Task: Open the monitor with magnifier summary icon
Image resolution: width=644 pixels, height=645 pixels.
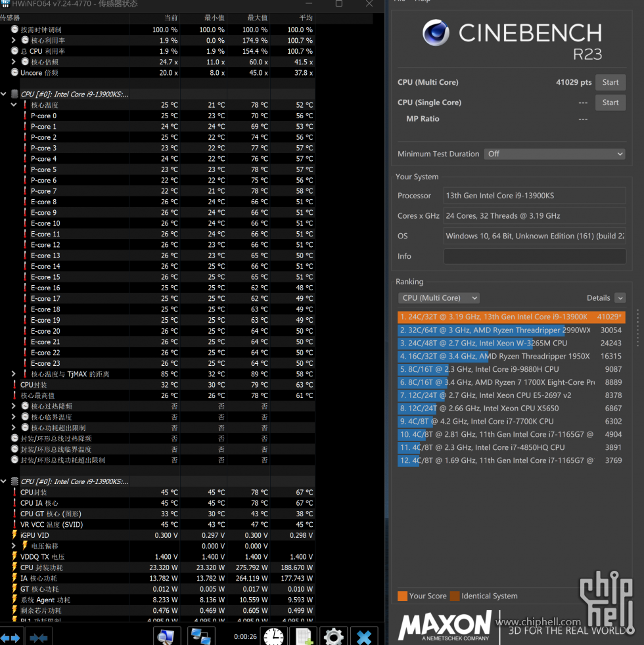Action: click(167, 636)
